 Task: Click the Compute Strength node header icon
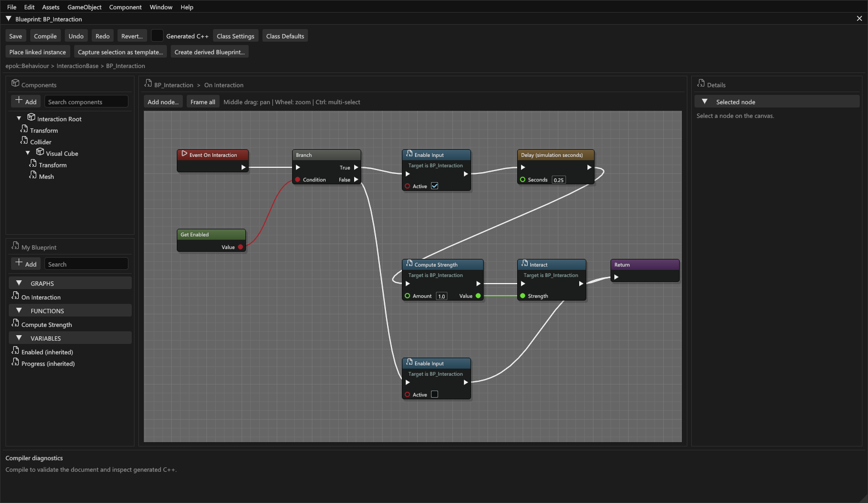tap(410, 264)
